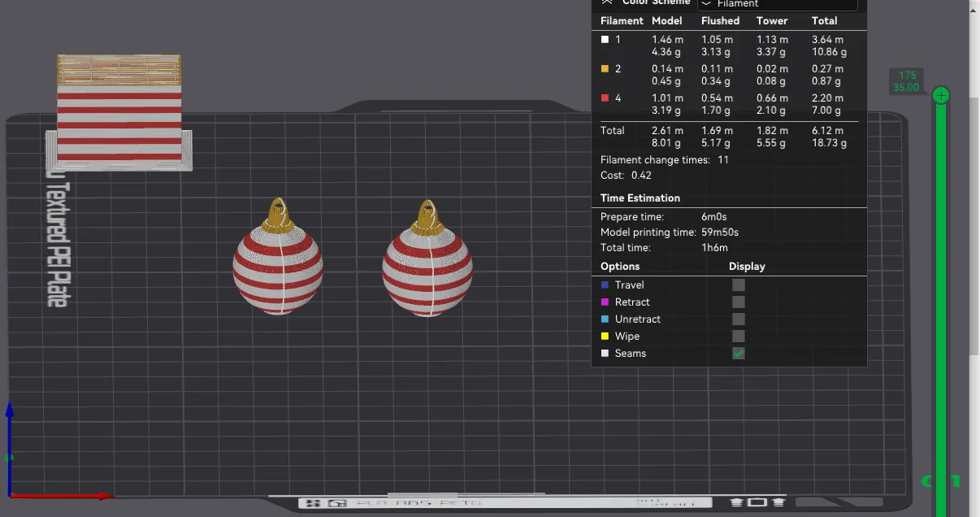
Task: Click the Filament column header
Action: point(622,21)
